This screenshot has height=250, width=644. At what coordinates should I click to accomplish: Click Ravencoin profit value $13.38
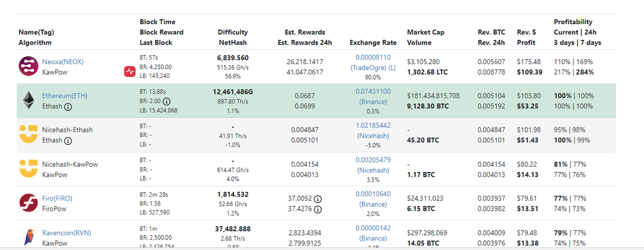[x=528, y=243]
